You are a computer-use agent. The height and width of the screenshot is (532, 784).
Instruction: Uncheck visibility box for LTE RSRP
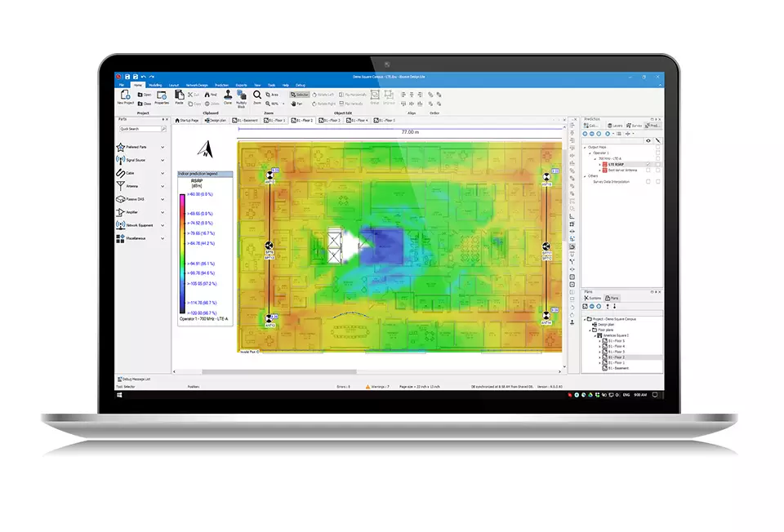pos(648,164)
